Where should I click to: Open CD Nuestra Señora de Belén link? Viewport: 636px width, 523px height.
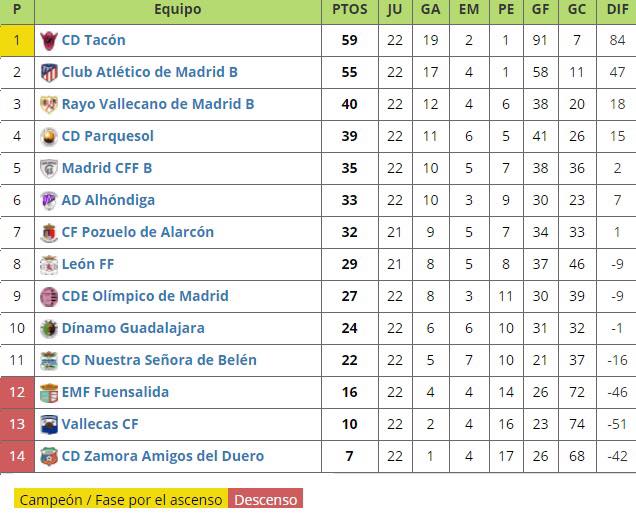pos(159,360)
